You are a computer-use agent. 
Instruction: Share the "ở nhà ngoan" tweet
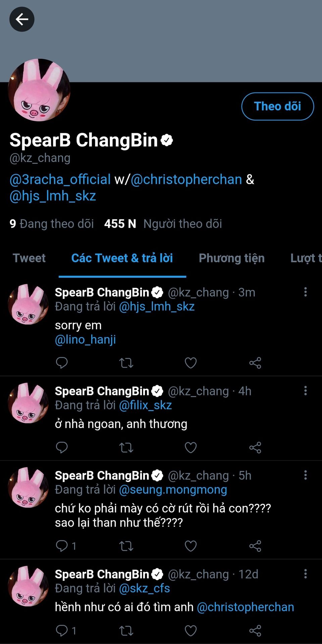click(255, 447)
